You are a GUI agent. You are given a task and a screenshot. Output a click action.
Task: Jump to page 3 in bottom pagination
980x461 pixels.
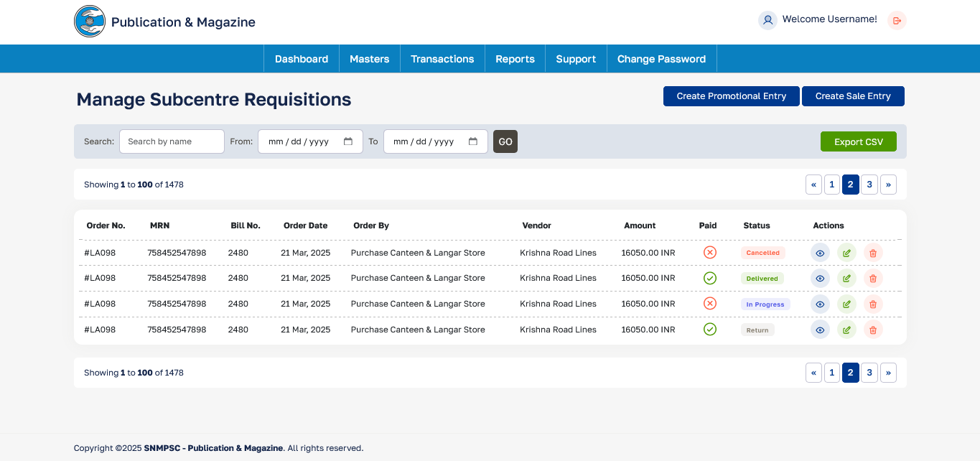coord(869,373)
